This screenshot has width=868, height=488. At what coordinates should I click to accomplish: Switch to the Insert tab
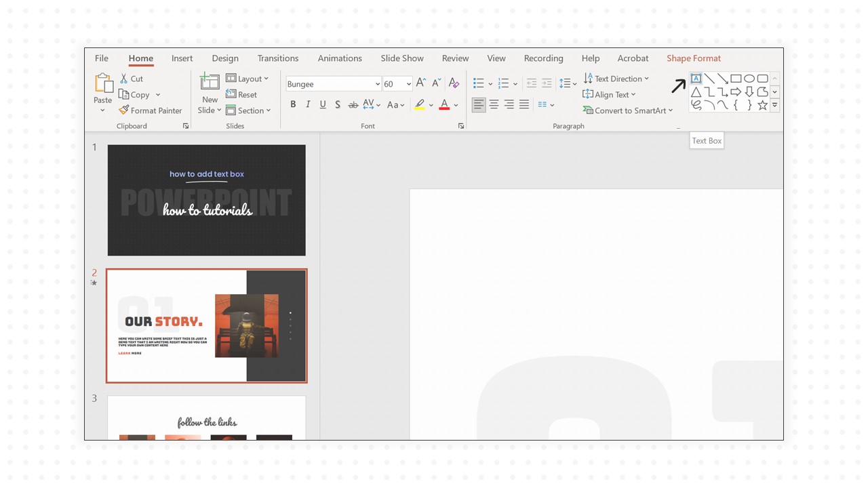(x=182, y=58)
